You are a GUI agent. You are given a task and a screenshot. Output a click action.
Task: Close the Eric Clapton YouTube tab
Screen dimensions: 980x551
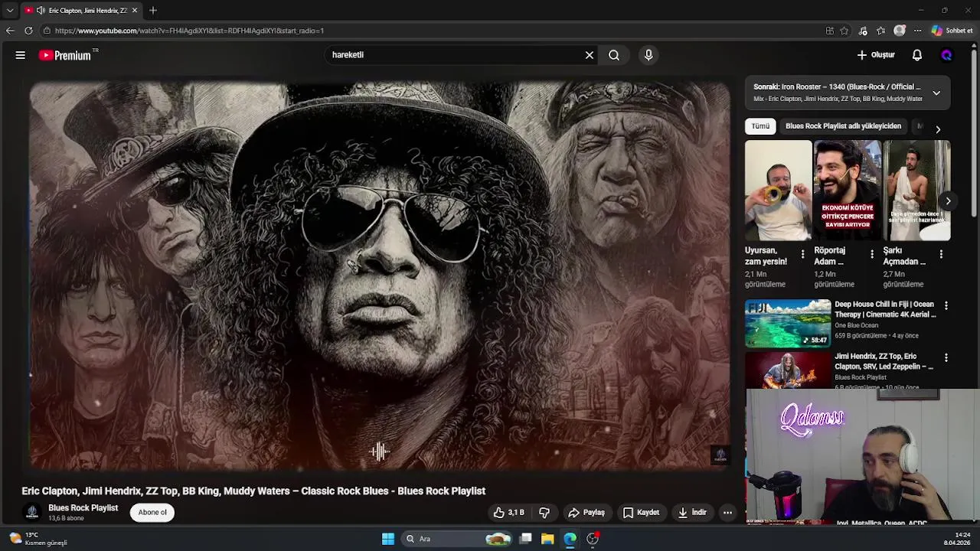point(135,11)
